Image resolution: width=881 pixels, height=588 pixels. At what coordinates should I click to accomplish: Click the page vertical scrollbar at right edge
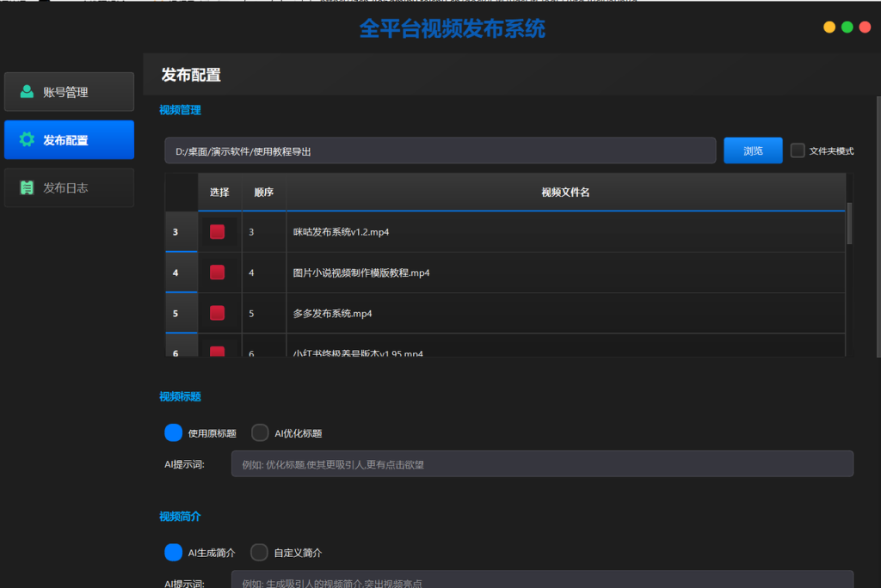[878, 226]
